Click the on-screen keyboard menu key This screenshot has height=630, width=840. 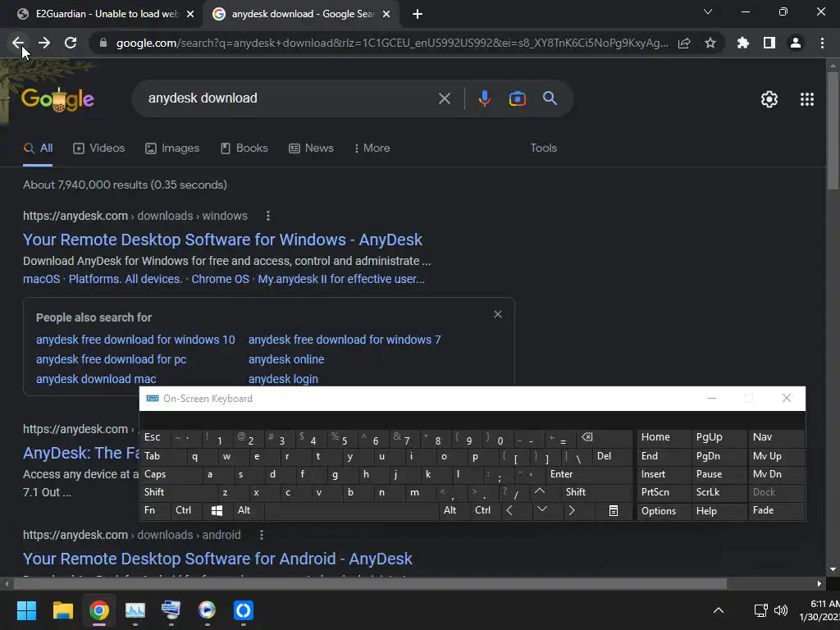(614, 511)
